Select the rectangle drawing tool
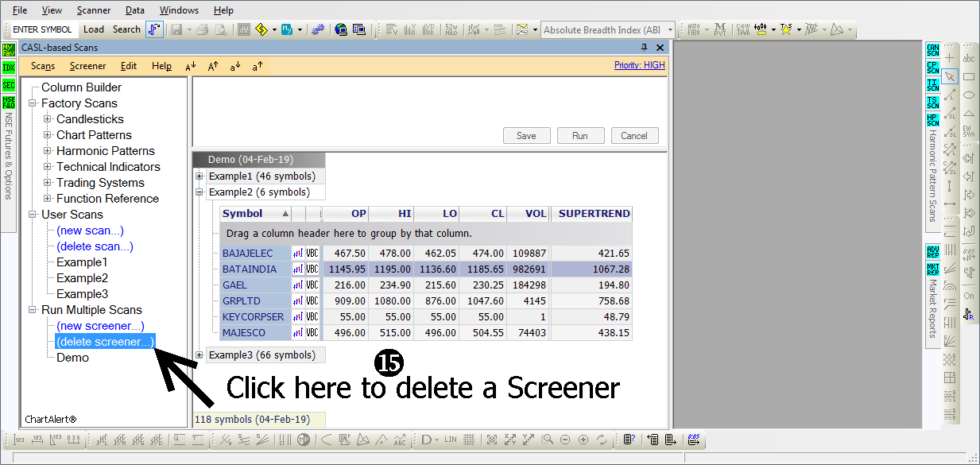The width and height of the screenshot is (980, 465). click(969, 77)
